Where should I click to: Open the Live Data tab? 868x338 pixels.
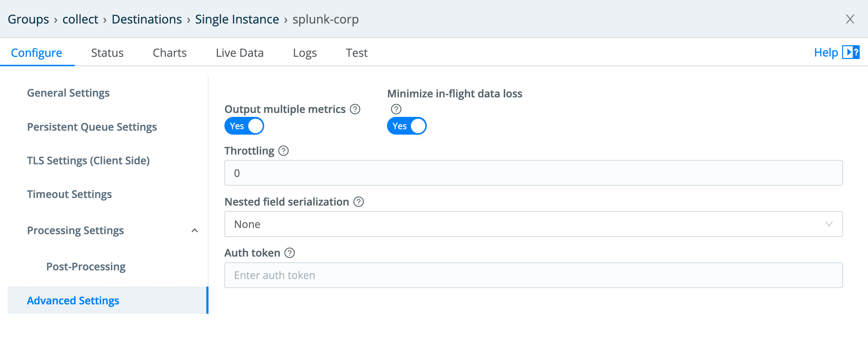(x=239, y=52)
